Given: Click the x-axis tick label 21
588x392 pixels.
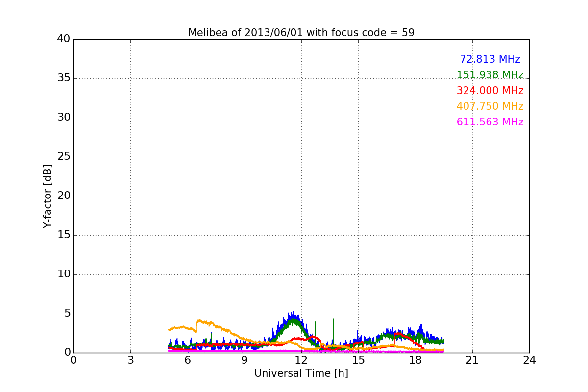Looking at the screenshot, I should click(472, 360).
